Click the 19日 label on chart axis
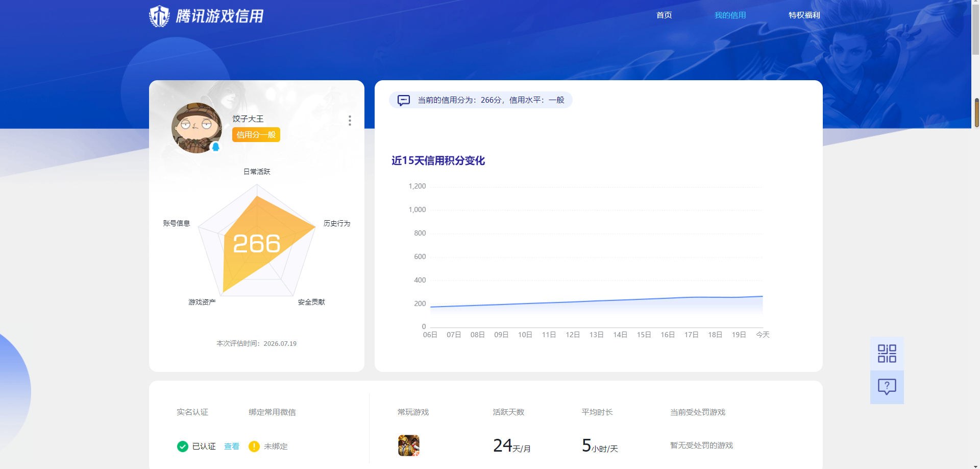 (739, 335)
